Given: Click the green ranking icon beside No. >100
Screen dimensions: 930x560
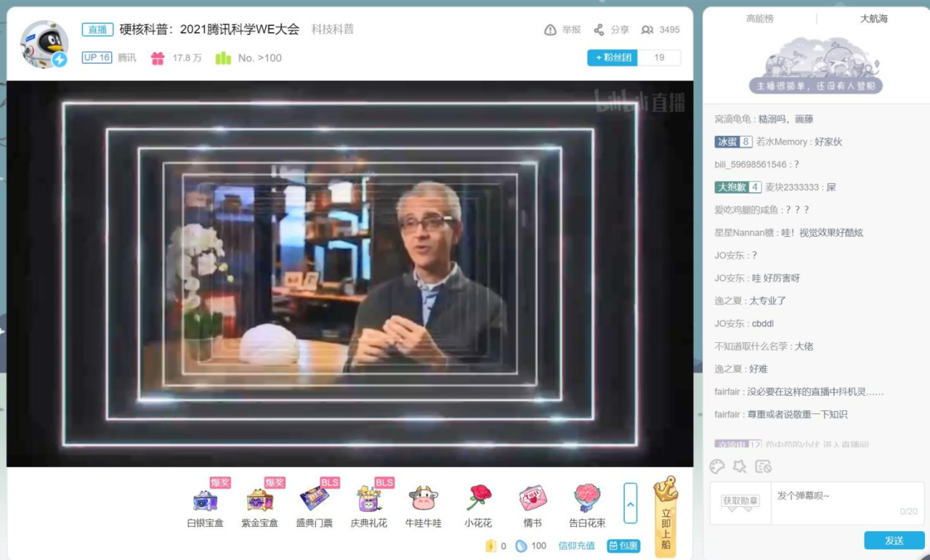Looking at the screenshot, I should (223, 58).
